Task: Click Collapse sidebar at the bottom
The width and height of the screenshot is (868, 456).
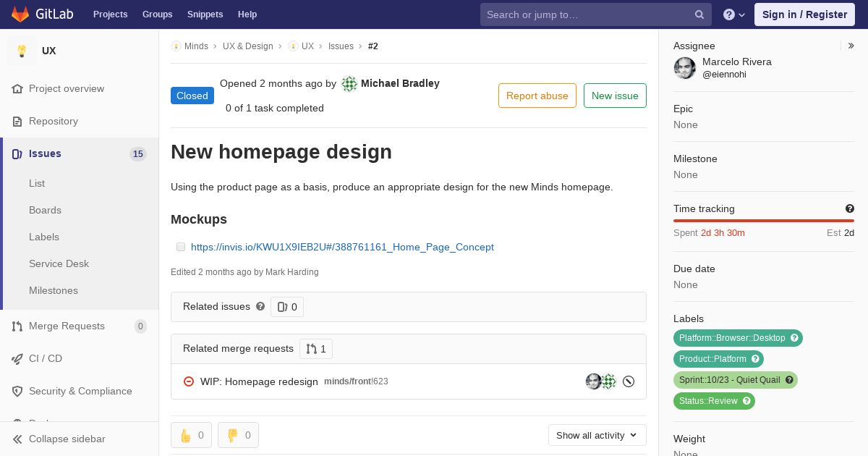Action: tap(80, 439)
